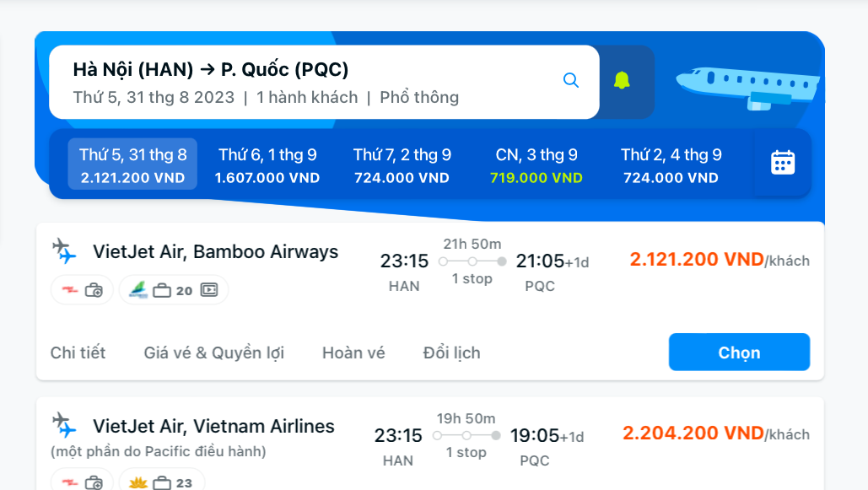This screenshot has height=490, width=868.
Task: Open Chi tiết for the first flight
Action: pyautogui.click(x=78, y=353)
